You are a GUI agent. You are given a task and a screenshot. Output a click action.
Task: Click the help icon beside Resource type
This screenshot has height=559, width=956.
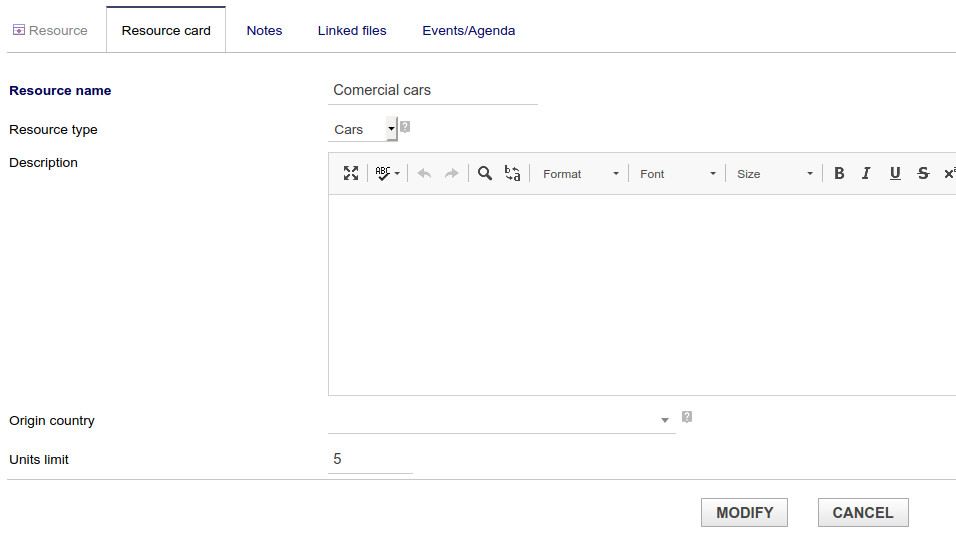(x=405, y=127)
